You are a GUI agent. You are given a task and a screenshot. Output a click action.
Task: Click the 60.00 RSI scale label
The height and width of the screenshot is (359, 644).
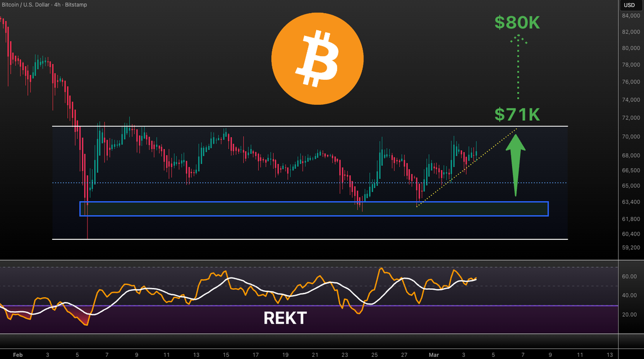coord(630,276)
